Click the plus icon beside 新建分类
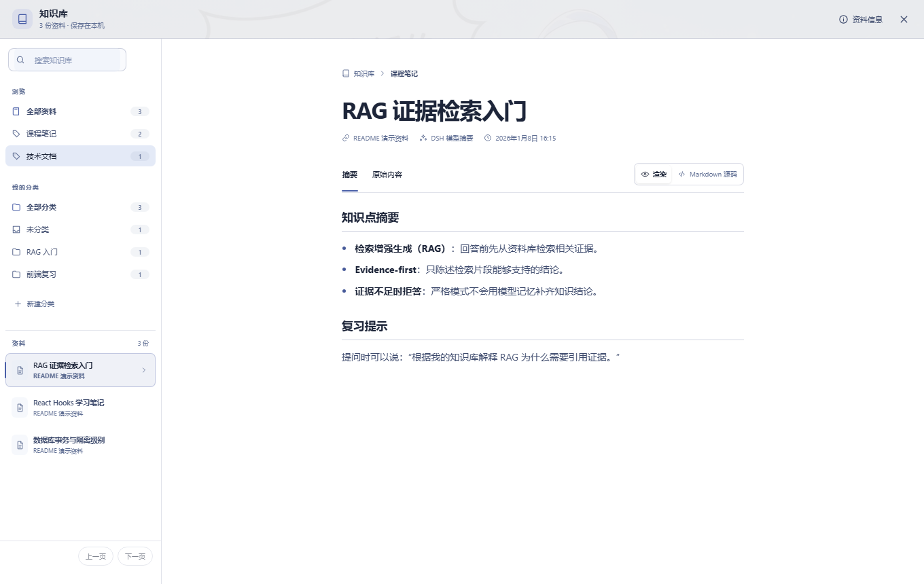Image resolution: width=924 pixels, height=584 pixels. pyautogui.click(x=18, y=304)
